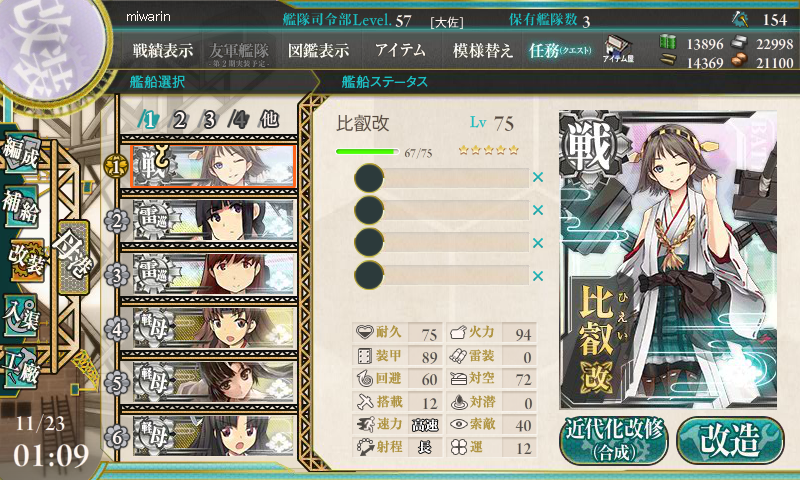Image resolution: width=800 pixels, height=480 pixels.
Task: Open the 入渠 repair dock sidebar icon
Action: (x=20, y=316)
